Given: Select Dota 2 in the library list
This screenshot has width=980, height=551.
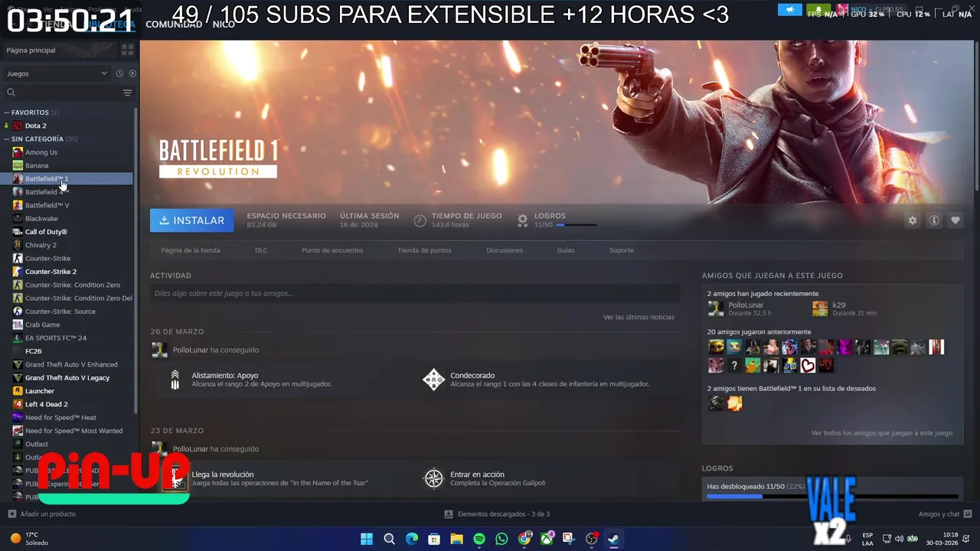Looking at the screenshot, I should coord(67,126).
